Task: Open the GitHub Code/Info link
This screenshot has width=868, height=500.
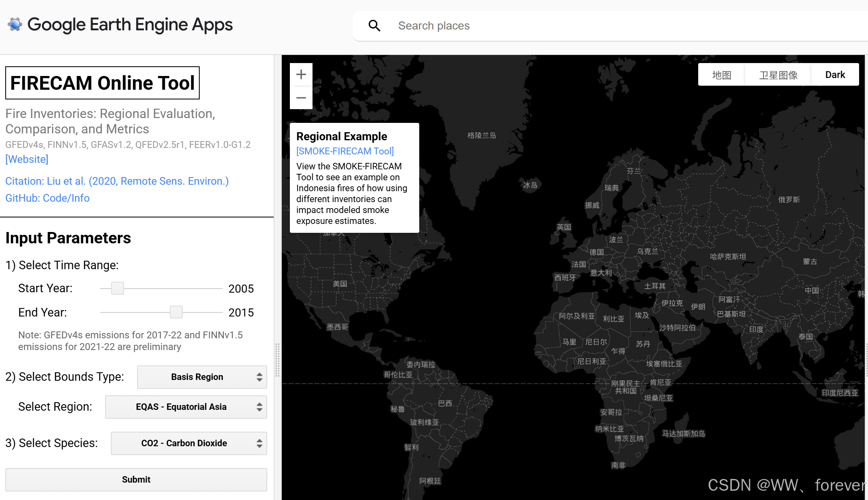Action: (x=47, y=198)
